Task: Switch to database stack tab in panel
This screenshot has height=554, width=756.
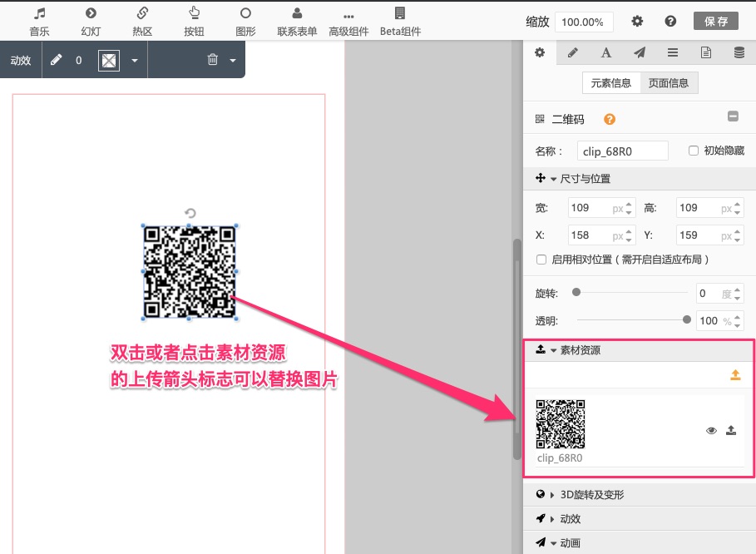Action: point(739,52)
